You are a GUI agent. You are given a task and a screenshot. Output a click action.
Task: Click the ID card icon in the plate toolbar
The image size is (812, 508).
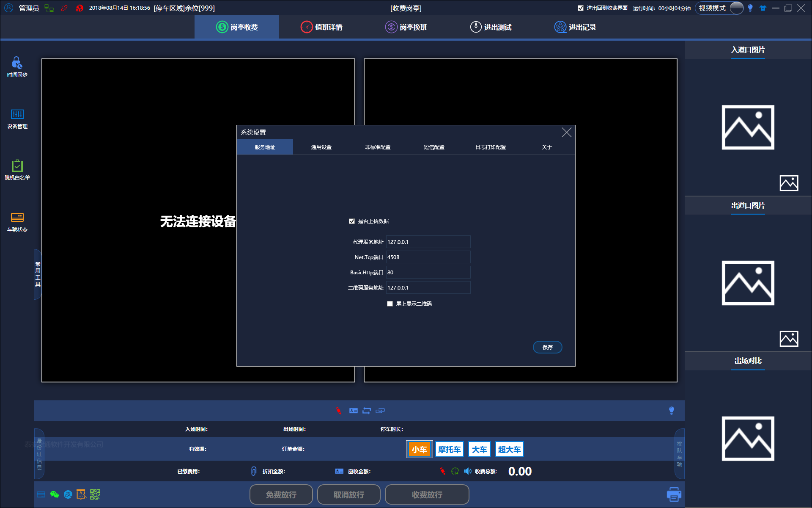pyautogui.click(x=354, y=411)
